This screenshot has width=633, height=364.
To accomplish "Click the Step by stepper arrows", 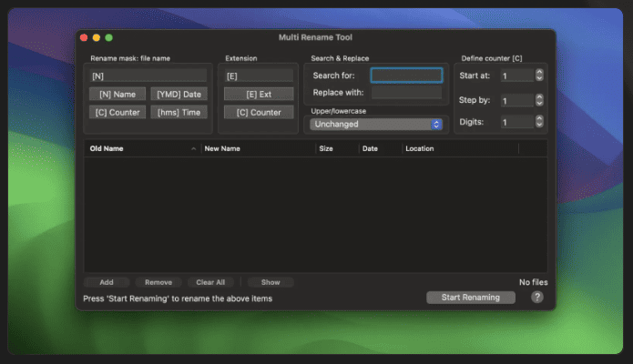I will (539, 100).
